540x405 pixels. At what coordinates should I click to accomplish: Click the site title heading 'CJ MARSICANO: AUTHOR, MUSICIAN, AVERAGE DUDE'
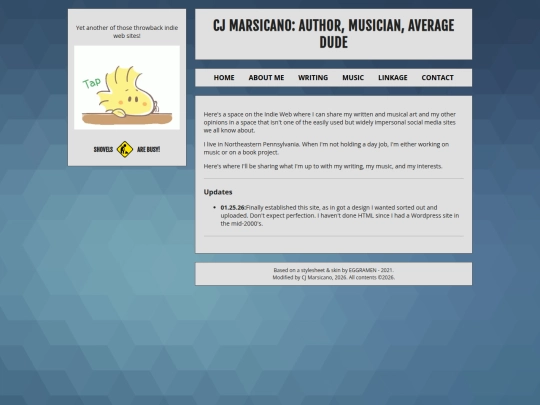pos(333,34)
